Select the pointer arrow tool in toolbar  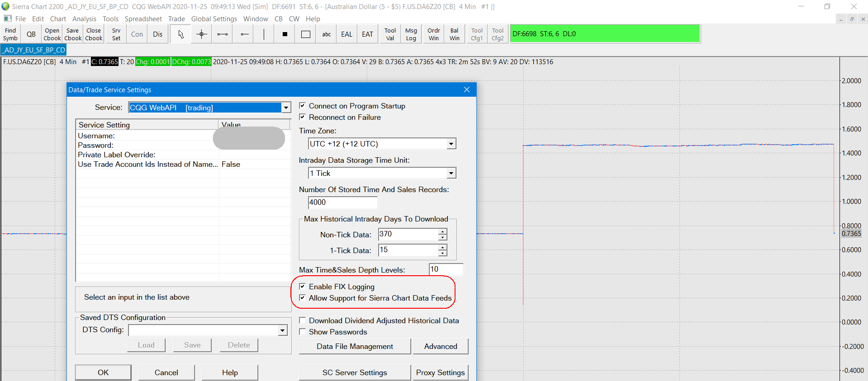tap(180, 34)
